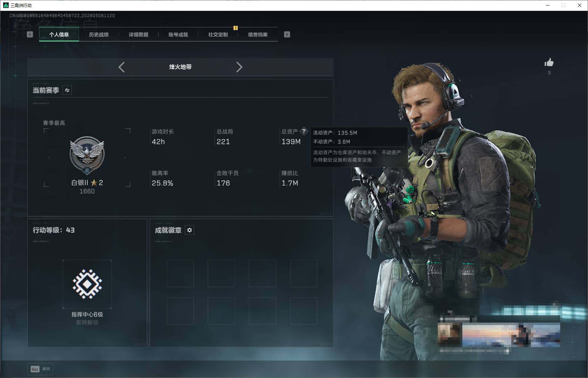588x378 pixels.
Task: Open the 详细数据 tab
Action: coord(138,35)
